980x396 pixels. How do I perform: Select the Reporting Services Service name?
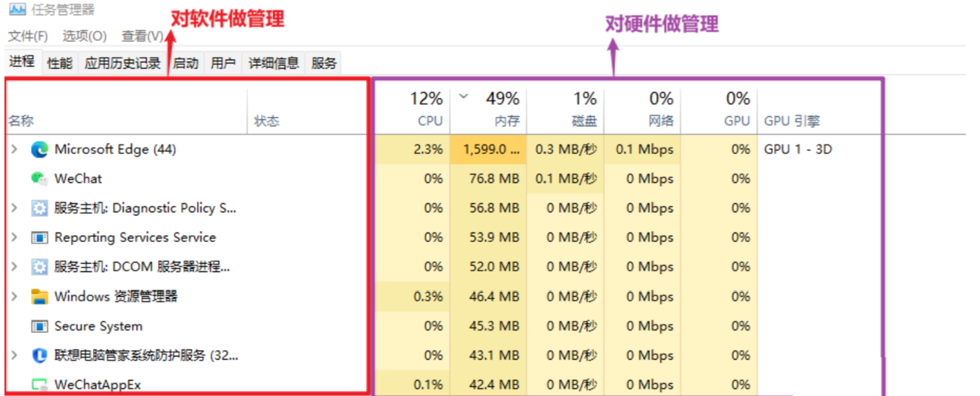(x=135, y=237)
